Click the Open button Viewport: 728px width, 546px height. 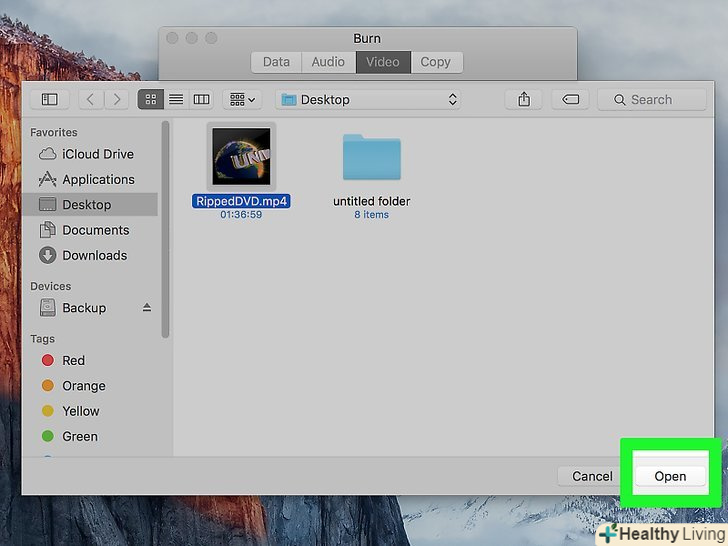point(670,476)
